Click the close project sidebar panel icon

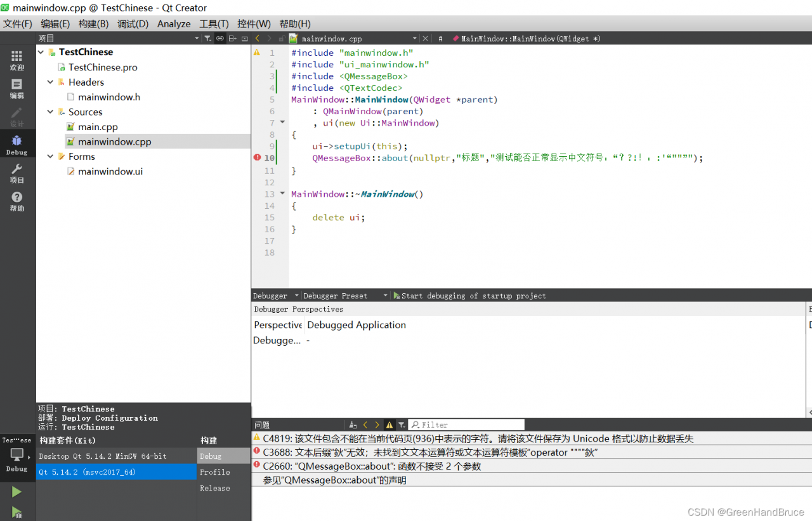click(245, 39)
